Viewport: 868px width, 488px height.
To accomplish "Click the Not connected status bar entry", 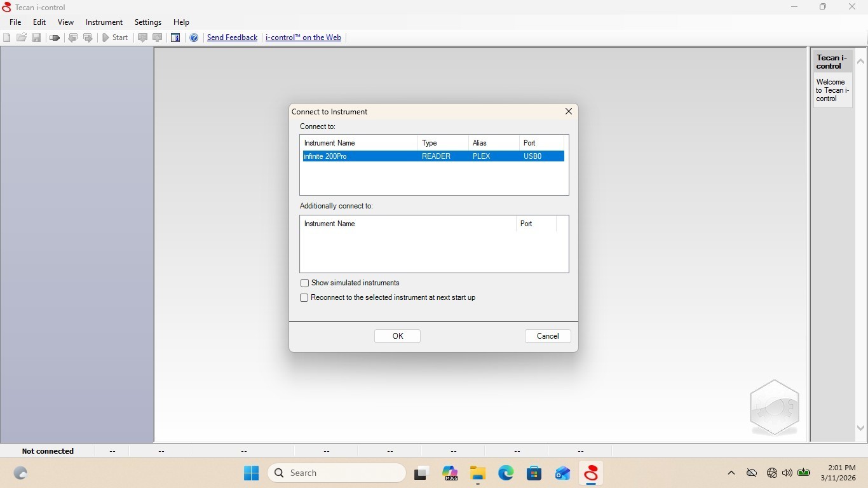I will point(48,451).
